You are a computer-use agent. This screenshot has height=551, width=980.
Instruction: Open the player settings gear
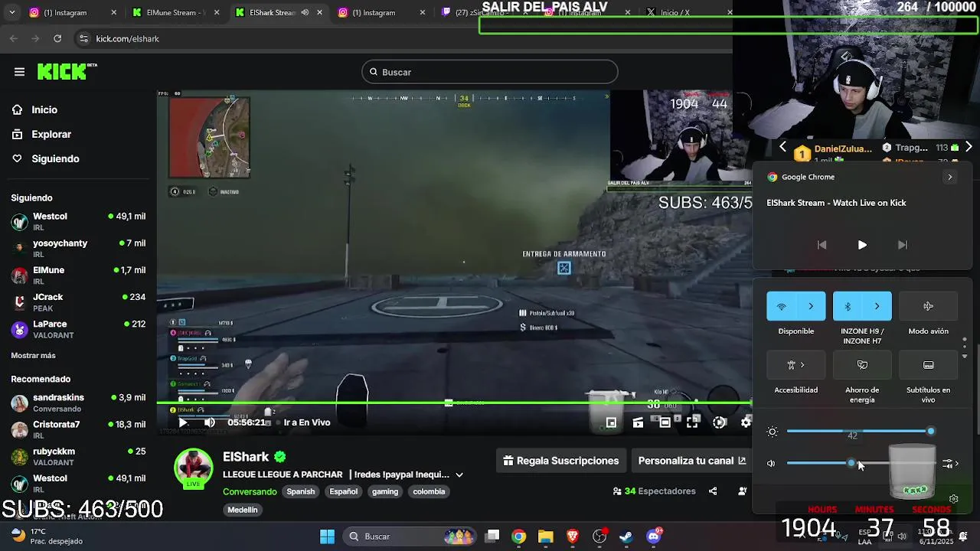point(746,422)
